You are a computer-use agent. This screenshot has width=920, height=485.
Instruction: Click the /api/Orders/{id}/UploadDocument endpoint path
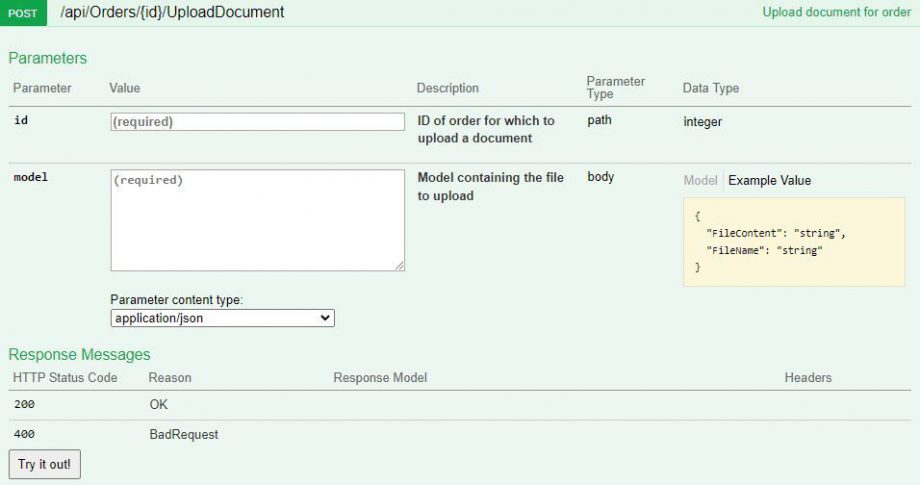172,12
